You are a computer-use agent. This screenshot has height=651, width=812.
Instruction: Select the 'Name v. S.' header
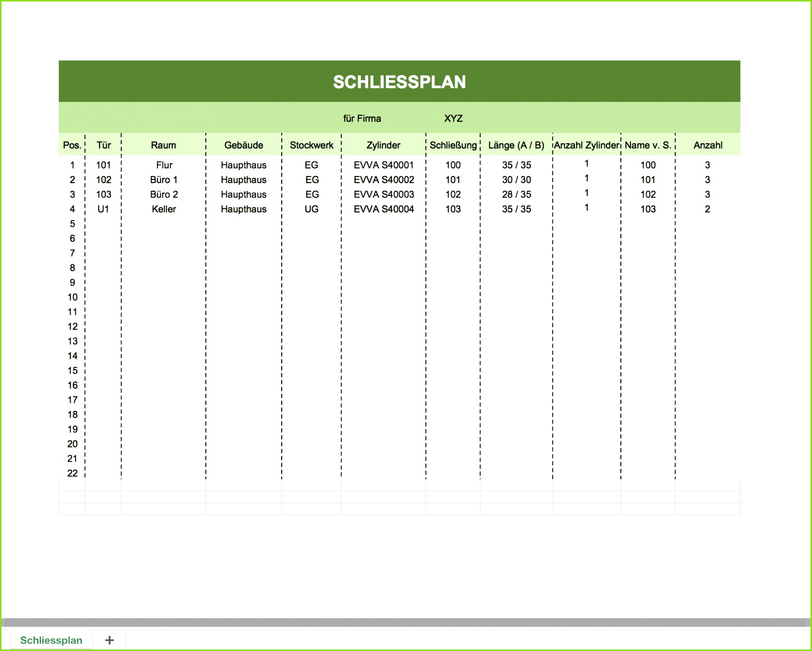648,145
